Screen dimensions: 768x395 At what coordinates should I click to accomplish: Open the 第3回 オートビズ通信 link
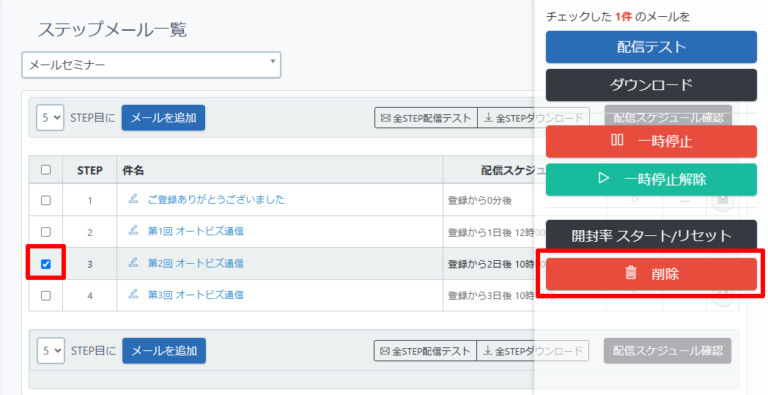(195, 295)
